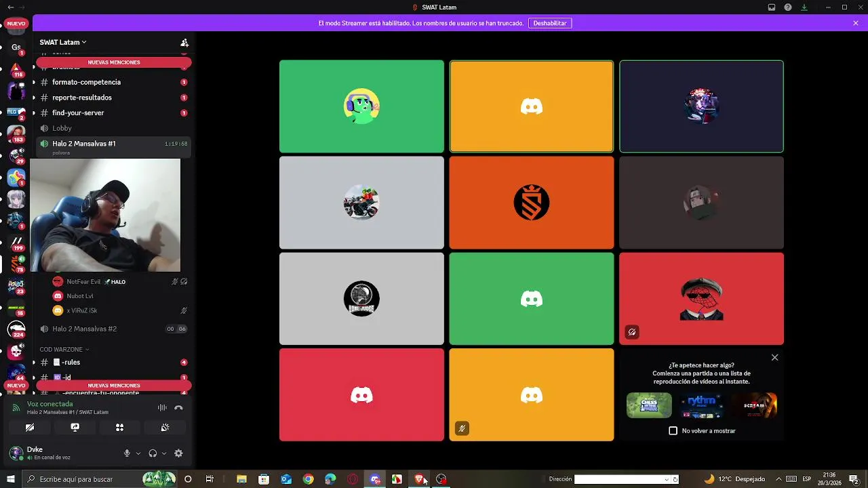Click the webcam video preview
Image resolution: width=868 pixels, height=488 pixels.
click(x=105, y=216)
